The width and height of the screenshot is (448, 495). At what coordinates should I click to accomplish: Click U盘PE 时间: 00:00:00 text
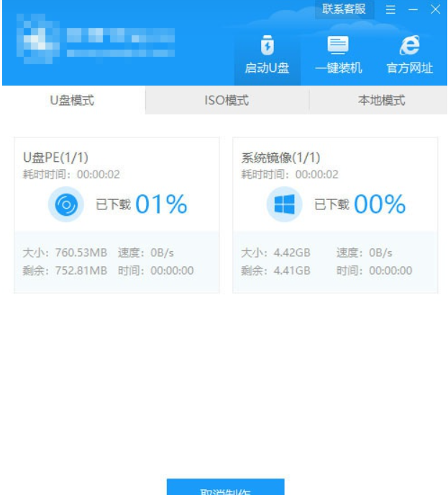156,271
